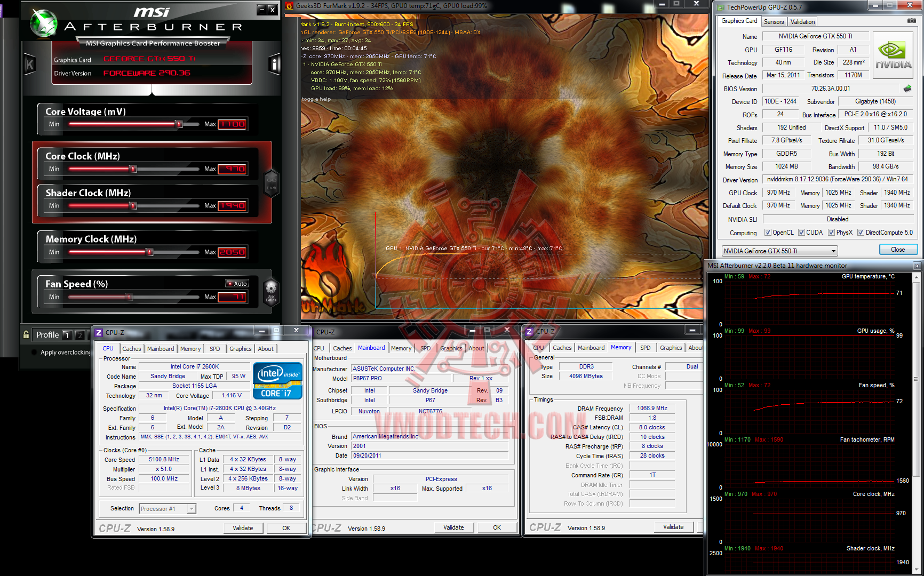
Task: Click the Z icon of the Memory tab CPU-Z window
Action: 530,332
